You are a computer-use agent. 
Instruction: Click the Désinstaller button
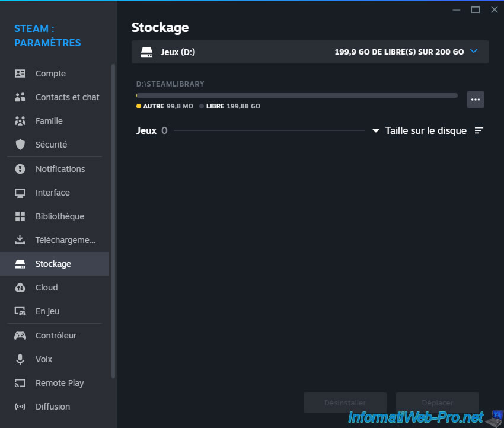coord(345,403)
